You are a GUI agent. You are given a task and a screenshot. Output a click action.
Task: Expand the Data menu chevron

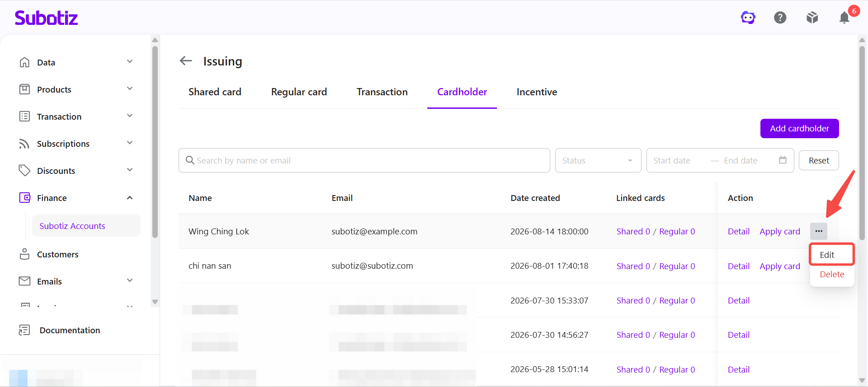[130, 61]
